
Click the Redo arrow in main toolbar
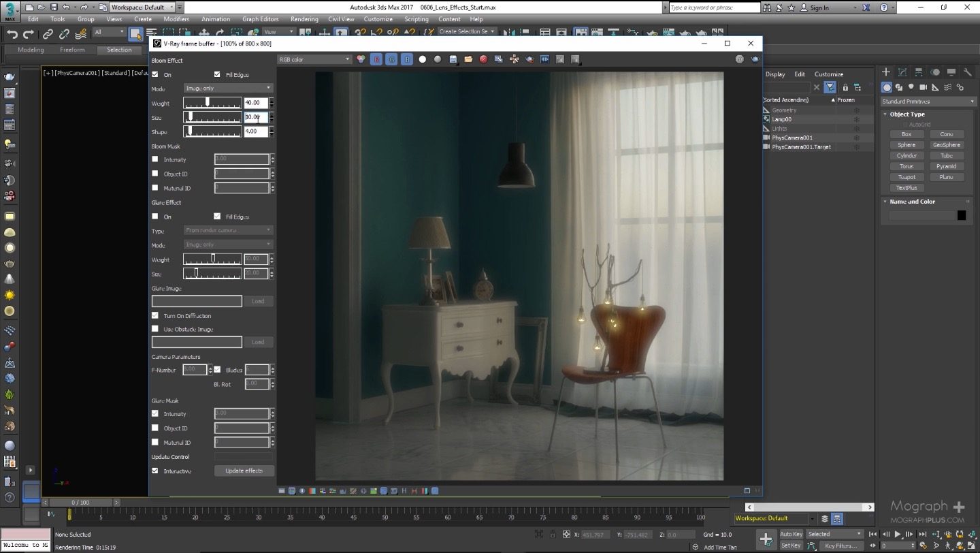click(x=29, y=34)
